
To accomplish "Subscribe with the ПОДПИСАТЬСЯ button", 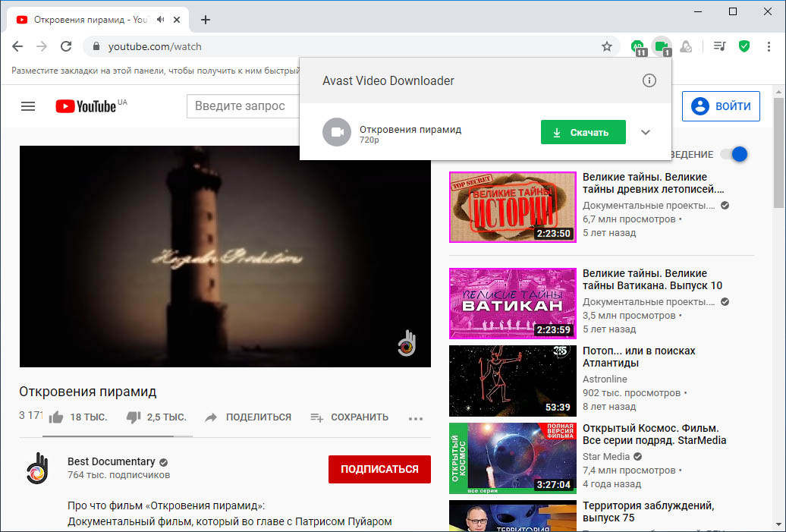I will tap(379, 469).
